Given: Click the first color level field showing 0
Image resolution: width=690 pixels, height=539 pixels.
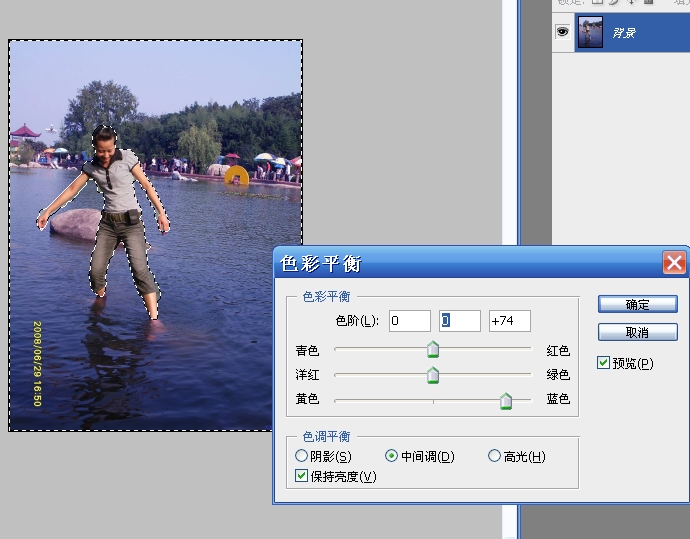Looking at the screenshot, I should click(x=410, y=321).
